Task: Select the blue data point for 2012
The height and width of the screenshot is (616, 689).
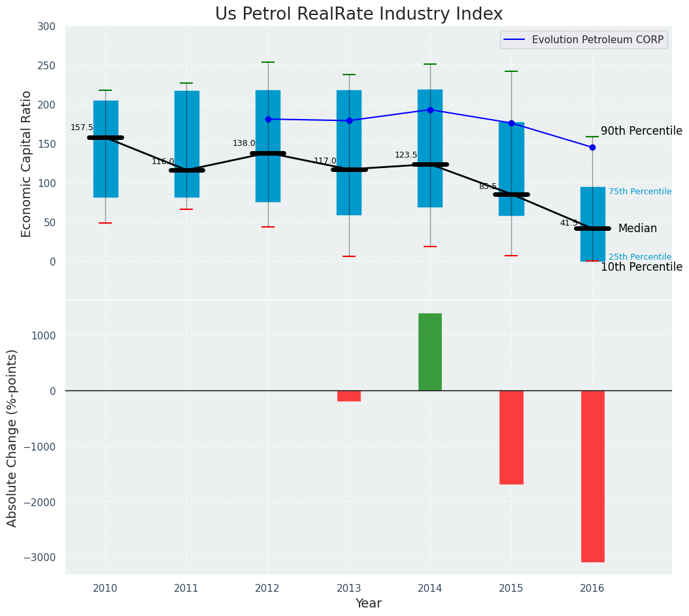Action: [x=268, y=119]
